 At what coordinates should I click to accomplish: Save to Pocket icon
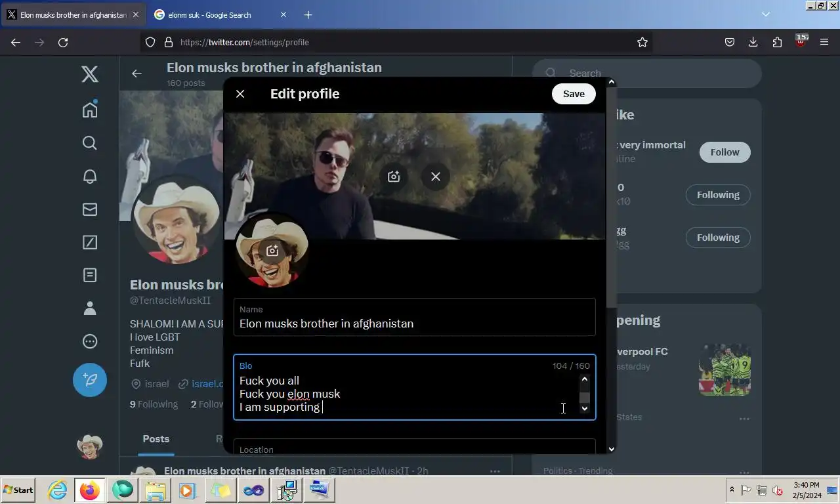tap(730, 42)
